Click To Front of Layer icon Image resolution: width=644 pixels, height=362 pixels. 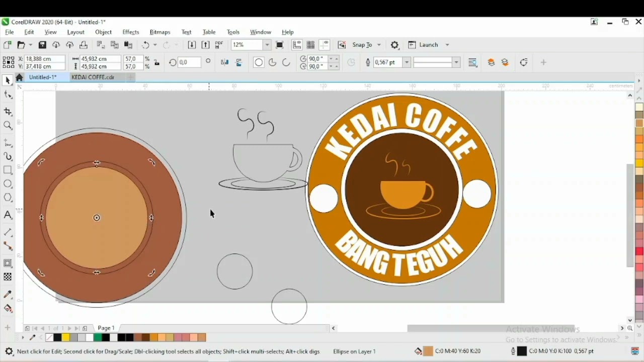[x=492, y=62]
